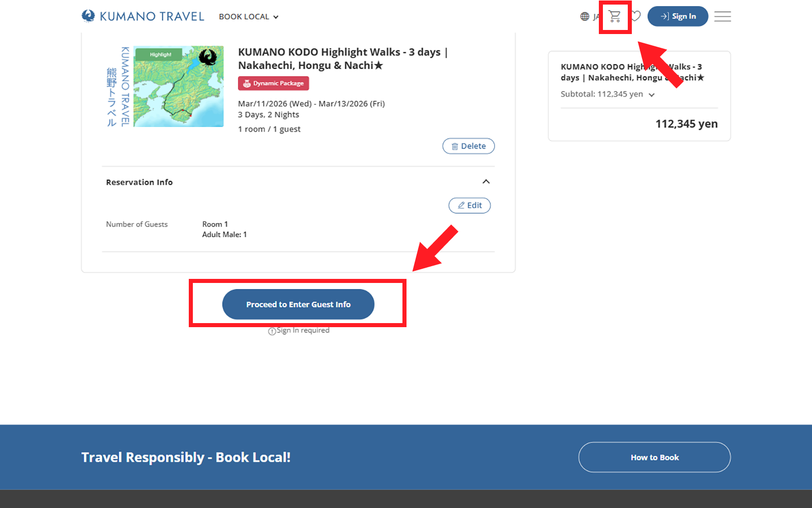Open the Kumano Kodo map thumbnail
Viewport: 812px width, 508px height.
pos(178,86)
